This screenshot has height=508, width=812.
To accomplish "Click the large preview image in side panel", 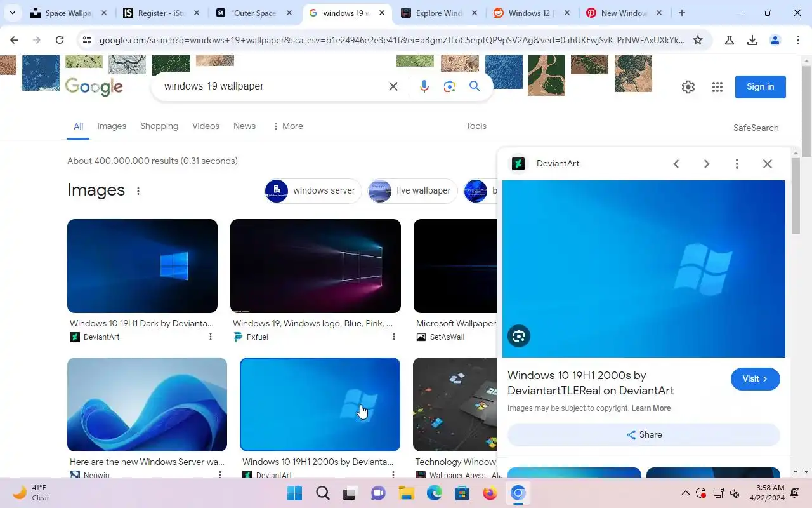I will 643,269.
